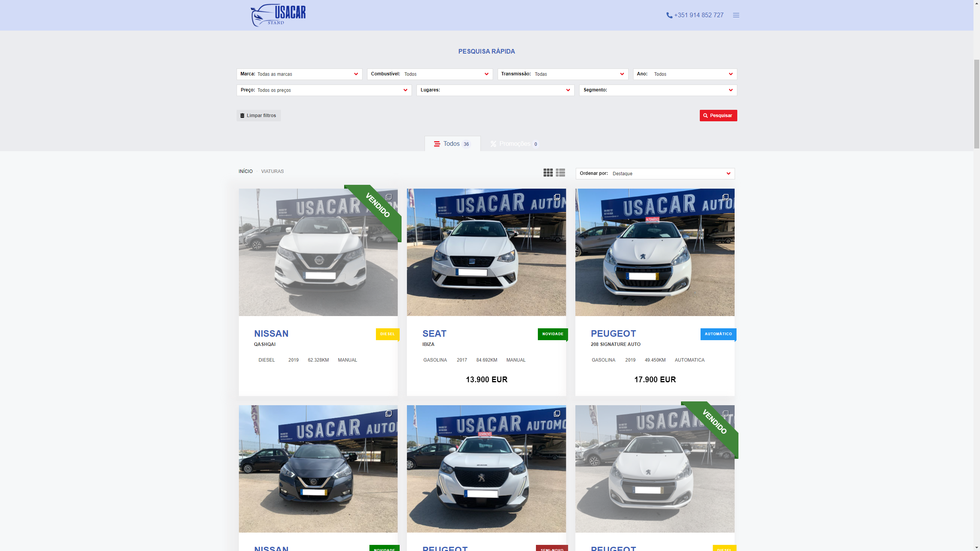Click the USACAR Stand logo
Screen dimensions: 980x551
point(278,15)
